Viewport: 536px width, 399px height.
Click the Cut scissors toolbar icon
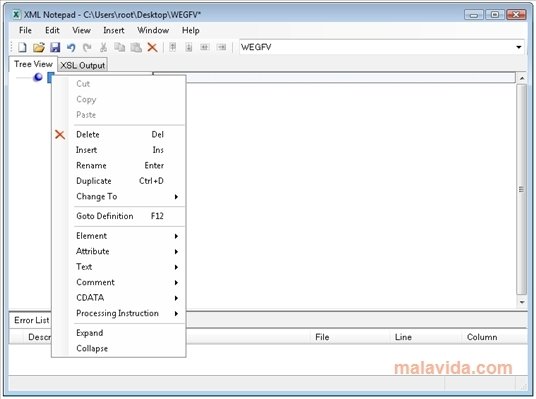tap(103, 47)
